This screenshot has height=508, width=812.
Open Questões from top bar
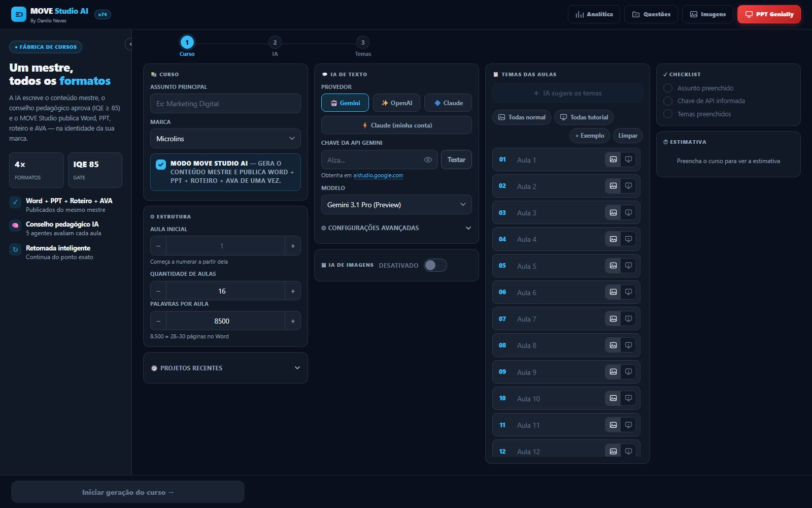click(x=651, y=14)
